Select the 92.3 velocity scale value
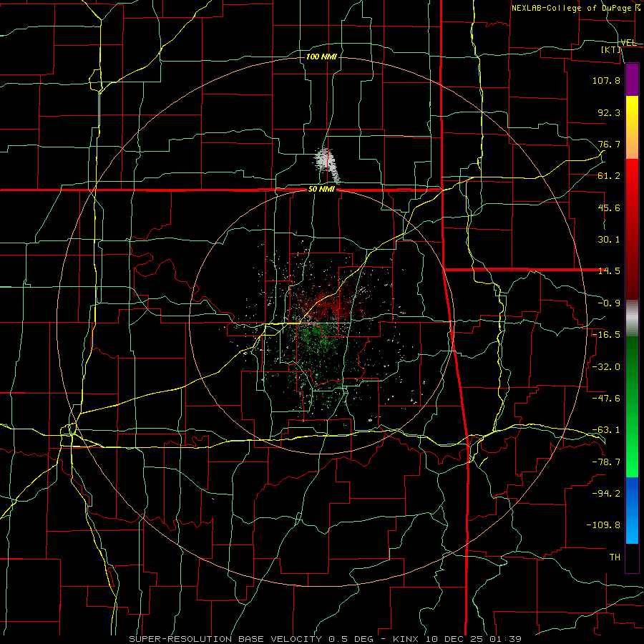 [x=609, y=112]
